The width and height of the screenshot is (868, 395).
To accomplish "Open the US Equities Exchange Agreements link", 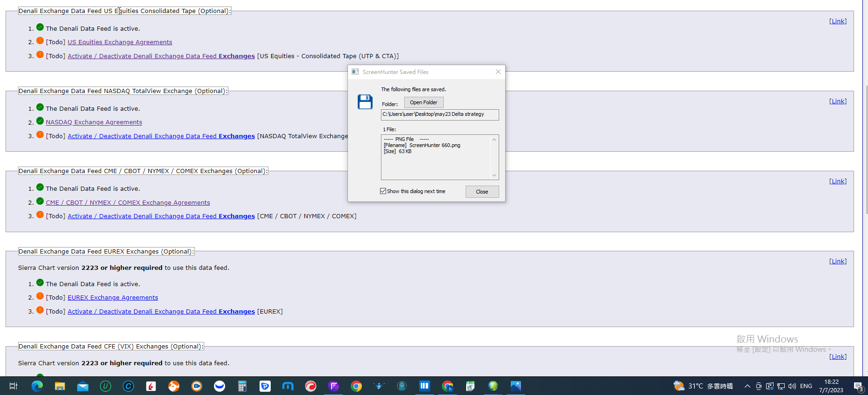I will (x=120, y=42).
